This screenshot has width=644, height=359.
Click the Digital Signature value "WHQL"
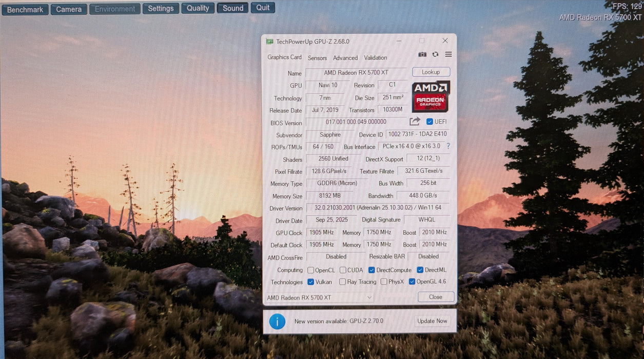click(x=426, y=220)
